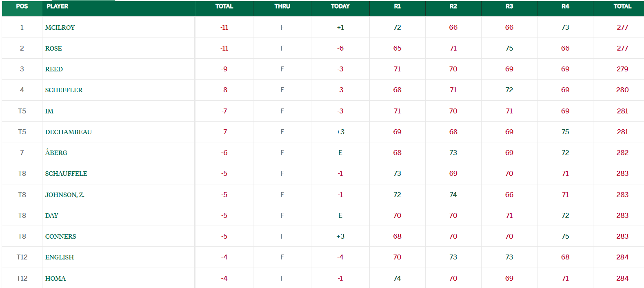Open SCHEFFLER's player details
The height and width of the screenshot is (288, 644).
point(64,90)
